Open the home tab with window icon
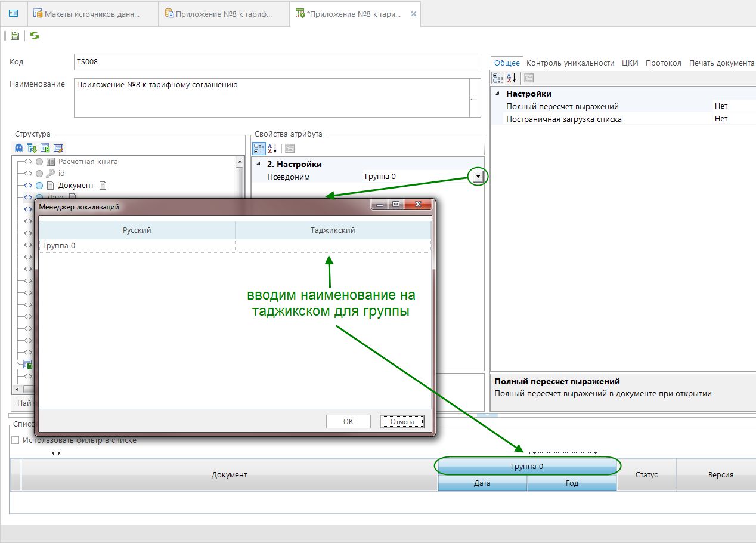 [13, 13]
